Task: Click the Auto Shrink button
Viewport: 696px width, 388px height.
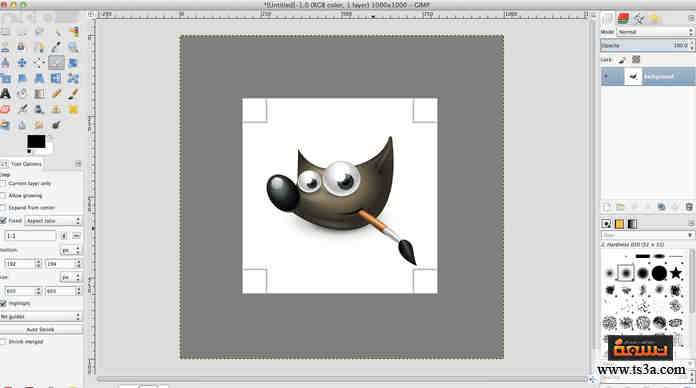Action: coord(40,329)
